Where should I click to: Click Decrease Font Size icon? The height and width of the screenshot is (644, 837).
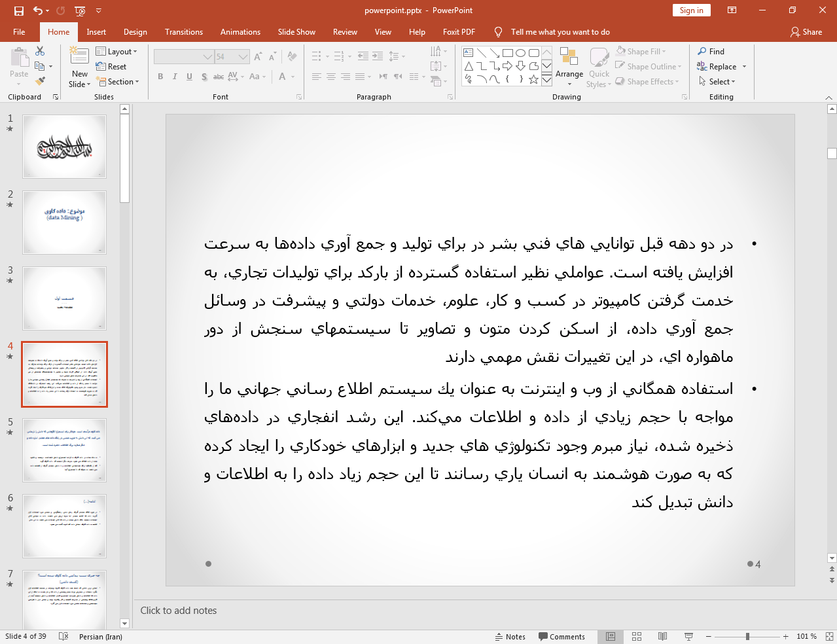click(x=272, y=57)
